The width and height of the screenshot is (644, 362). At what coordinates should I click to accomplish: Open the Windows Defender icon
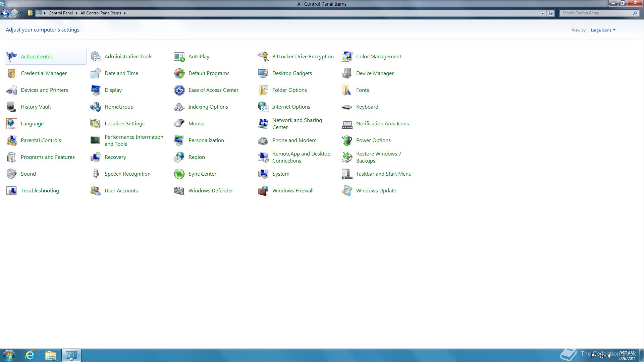click(x=179, y=190)
